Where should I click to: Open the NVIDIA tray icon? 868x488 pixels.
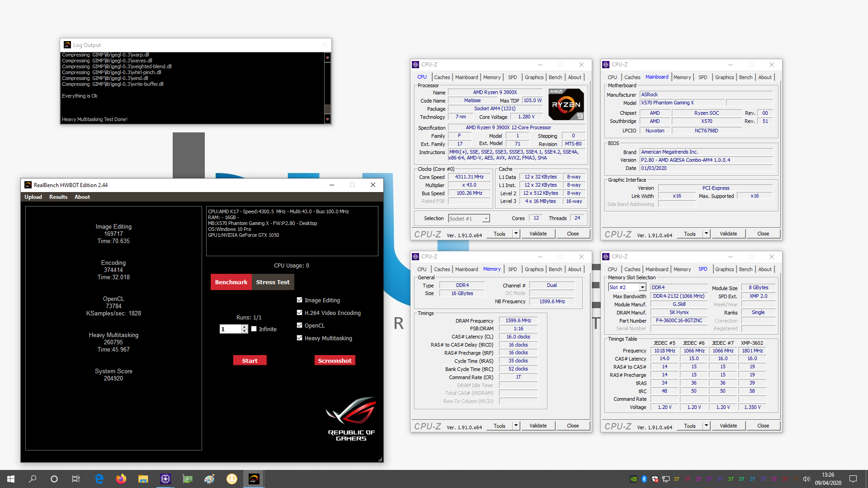(633, 479)
